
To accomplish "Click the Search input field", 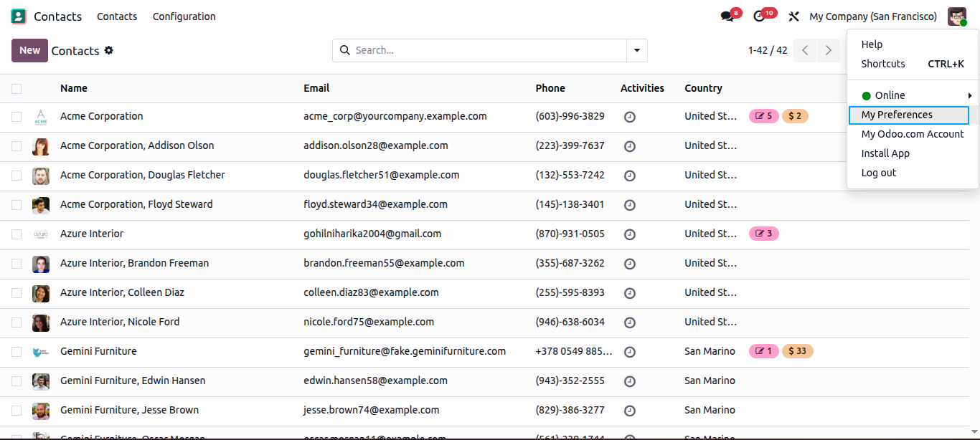I will coord(488,50).
